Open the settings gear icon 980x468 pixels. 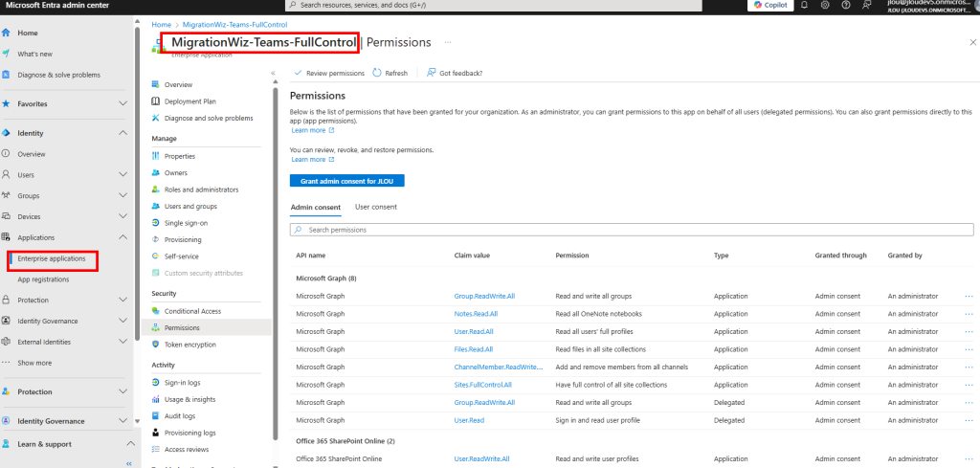(x=825, y=5)
